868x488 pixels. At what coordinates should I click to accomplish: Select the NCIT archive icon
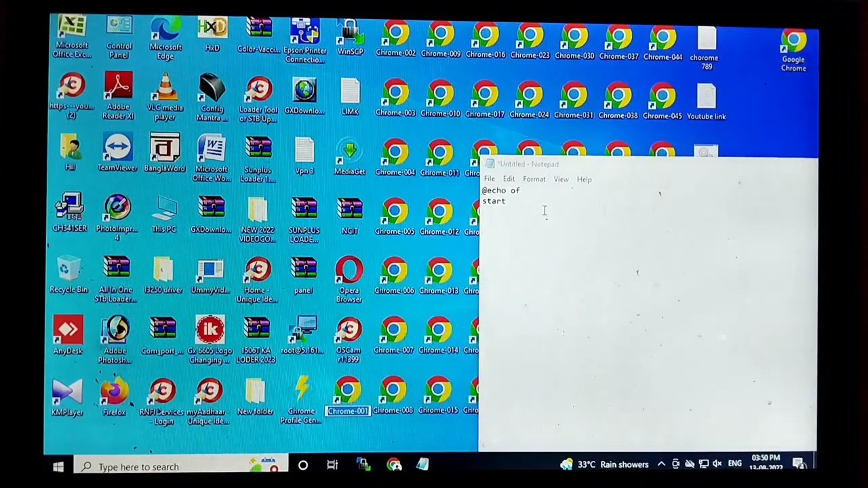click(350, 216)
